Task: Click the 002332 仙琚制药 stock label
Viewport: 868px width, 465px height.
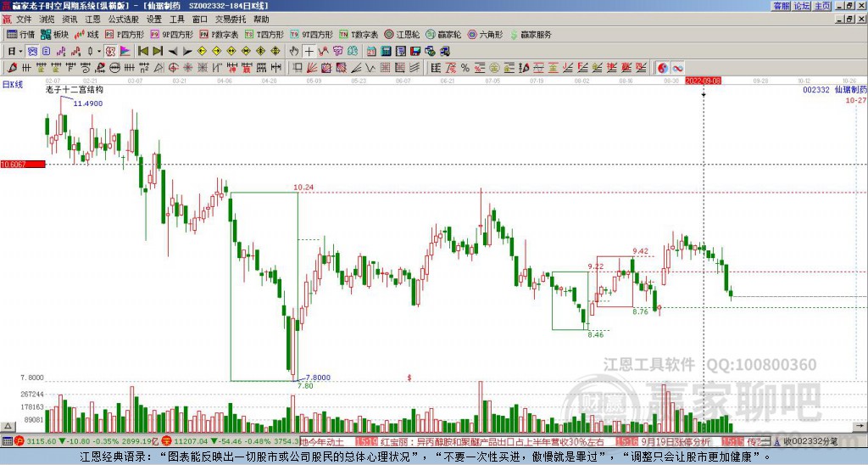Action: 834,89
